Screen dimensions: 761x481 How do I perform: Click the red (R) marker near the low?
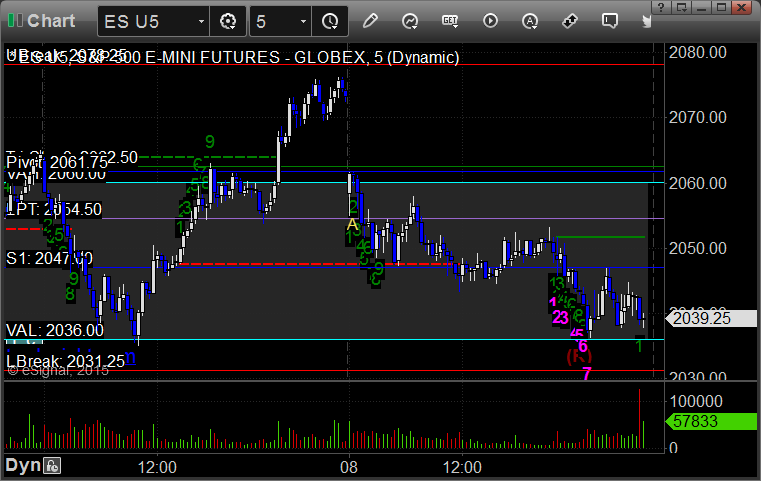tap(579, 356)
